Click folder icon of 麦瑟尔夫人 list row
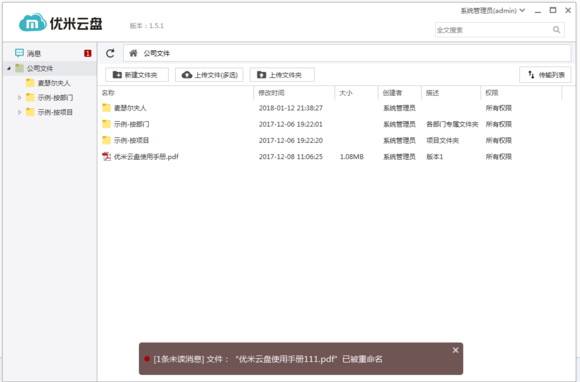Image resolution: width=580 pixels, height=382 pixels. click(x=107, y=108)
